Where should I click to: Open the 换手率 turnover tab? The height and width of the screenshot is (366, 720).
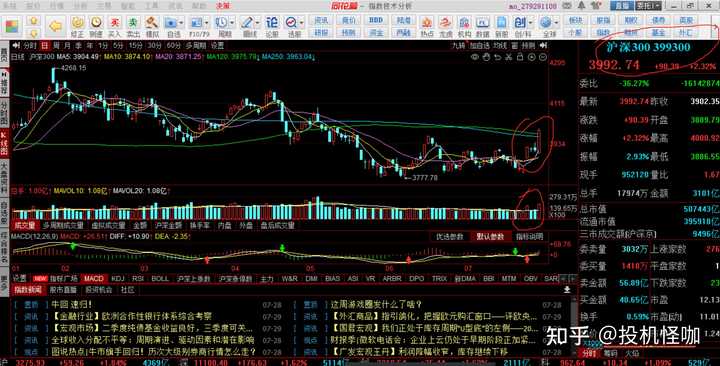199,225
